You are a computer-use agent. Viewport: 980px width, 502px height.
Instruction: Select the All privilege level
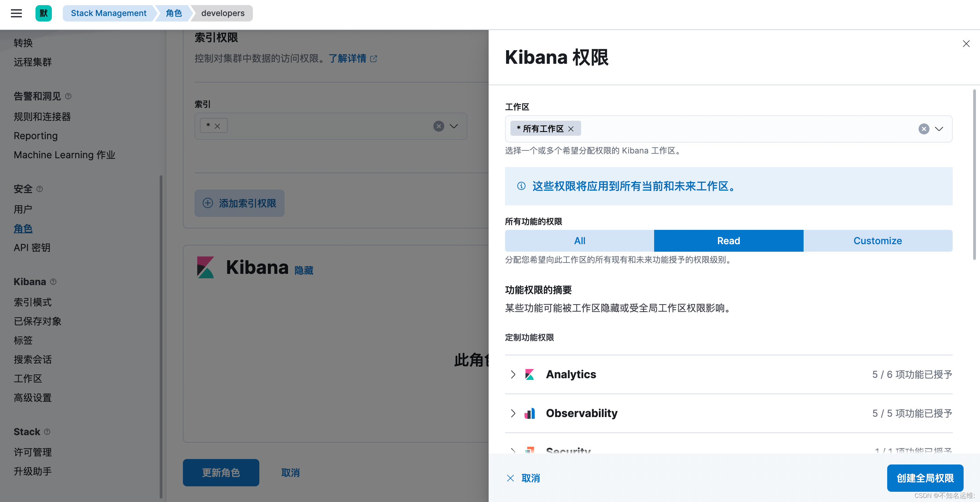click(x=579, y=241)
